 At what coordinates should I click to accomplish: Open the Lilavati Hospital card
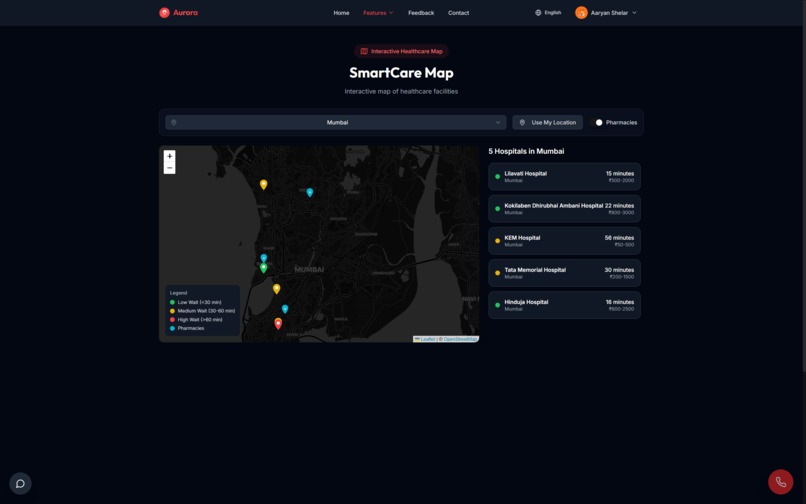point(564,176)
